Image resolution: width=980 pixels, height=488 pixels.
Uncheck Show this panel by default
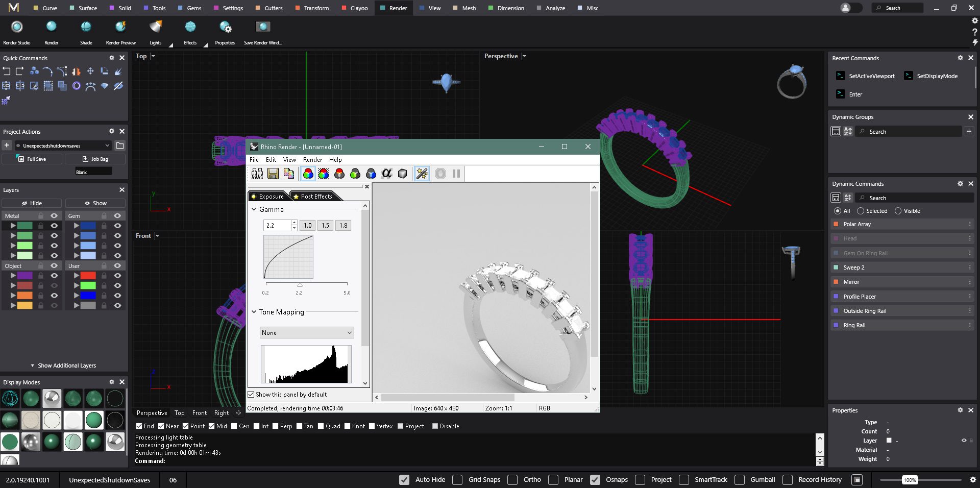[x=251, y=395]
